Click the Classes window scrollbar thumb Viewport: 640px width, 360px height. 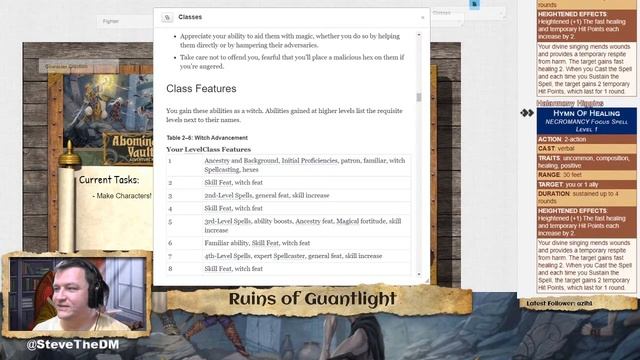coord(419,97)
